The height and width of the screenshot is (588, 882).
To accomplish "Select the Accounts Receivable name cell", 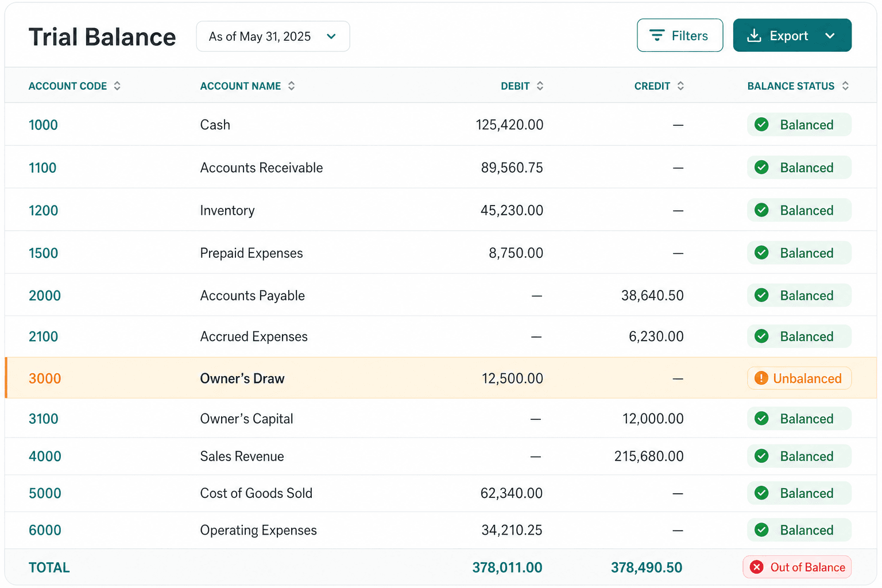I will coord(261,168).
